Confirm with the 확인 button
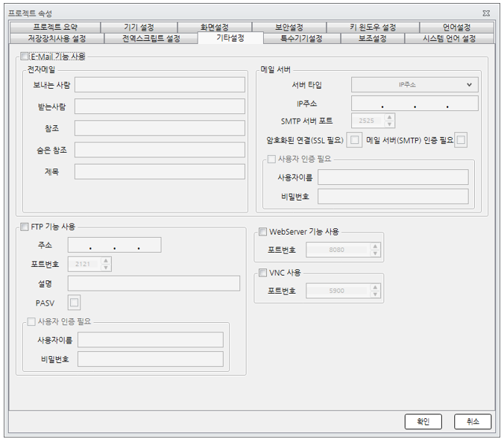The width and height of the screenshot is (504, 442). (x=423, y=421)
